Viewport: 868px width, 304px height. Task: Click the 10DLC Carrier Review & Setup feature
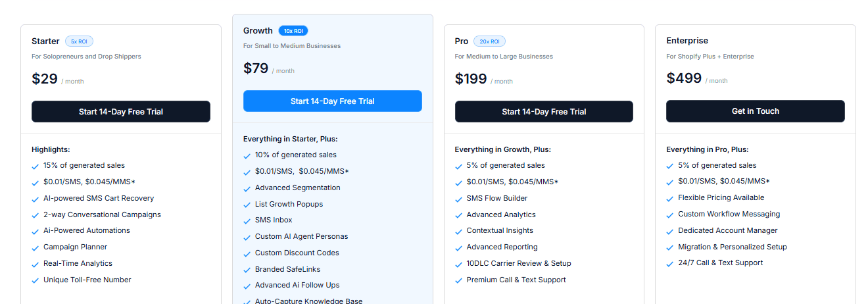click(x=519, y=264)
